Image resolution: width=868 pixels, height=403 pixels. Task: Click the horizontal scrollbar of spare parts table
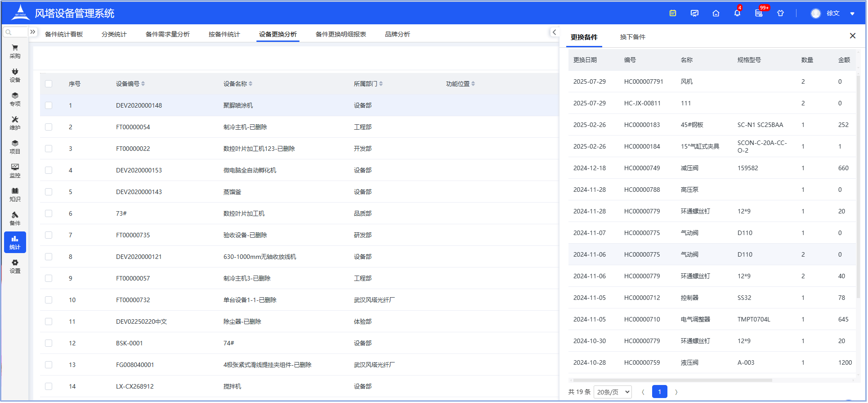point(672,380)
